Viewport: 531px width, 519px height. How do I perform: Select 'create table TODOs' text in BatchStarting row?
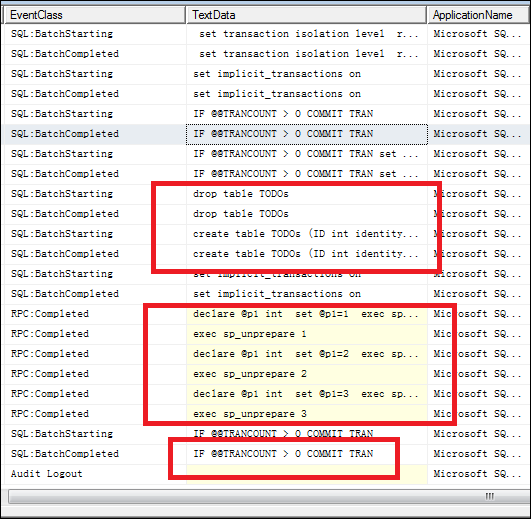click(247, 234)
